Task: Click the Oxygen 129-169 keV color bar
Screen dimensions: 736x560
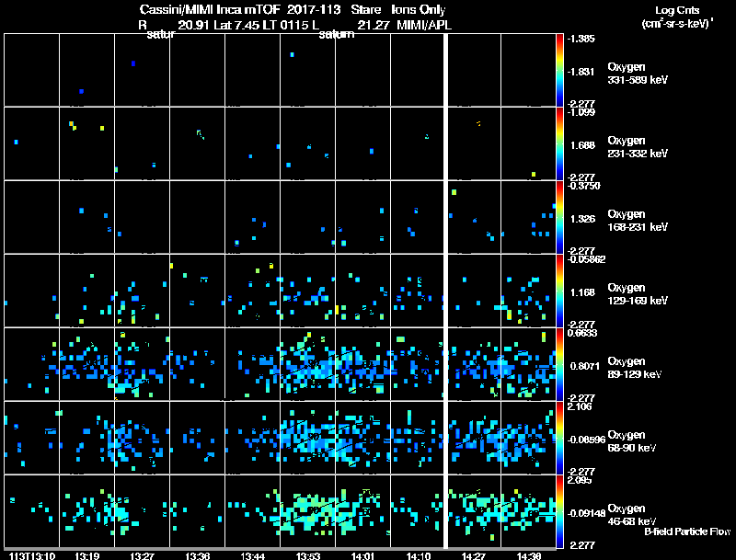Action: (559, 291)
